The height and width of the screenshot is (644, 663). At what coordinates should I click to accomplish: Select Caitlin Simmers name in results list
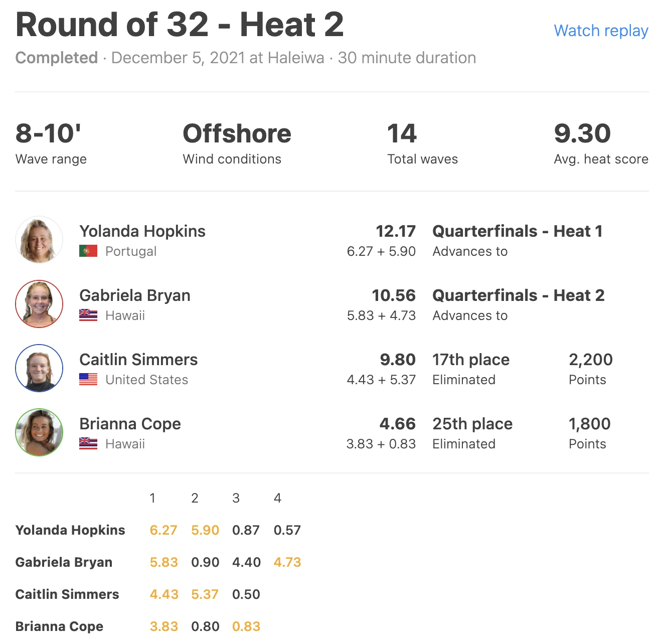pyautogui.click(x=138, y=360)
